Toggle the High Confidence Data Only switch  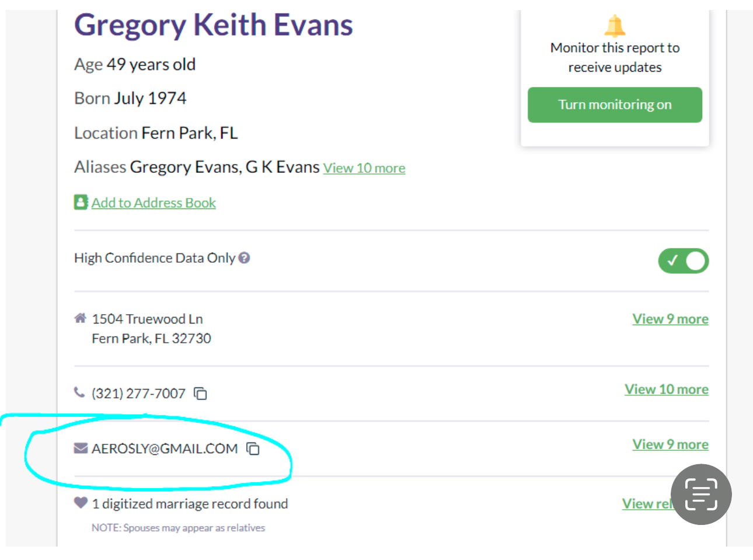coord(683,260)
